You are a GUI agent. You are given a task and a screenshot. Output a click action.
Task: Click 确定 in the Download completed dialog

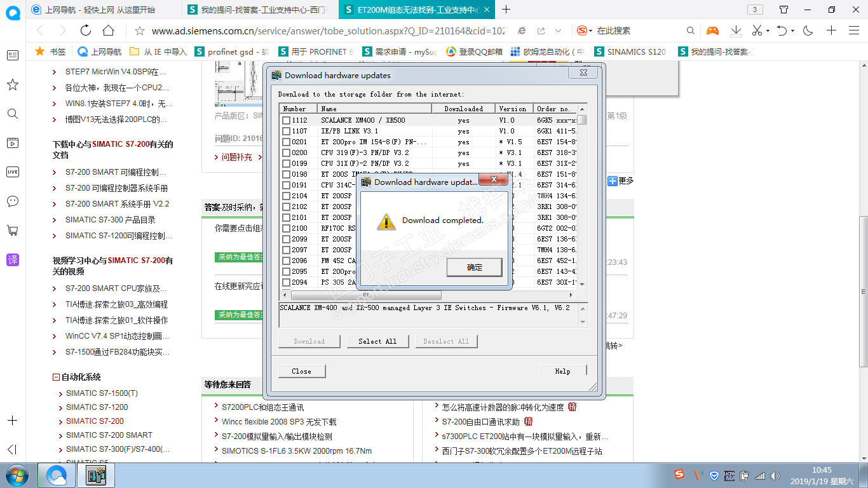pos(475,268)
